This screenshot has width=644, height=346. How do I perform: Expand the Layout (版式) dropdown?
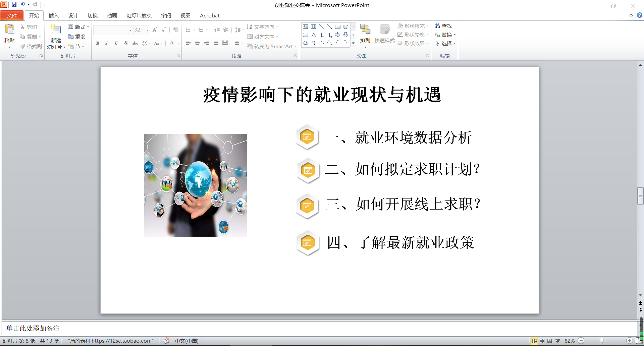click(x=79, y=27)
